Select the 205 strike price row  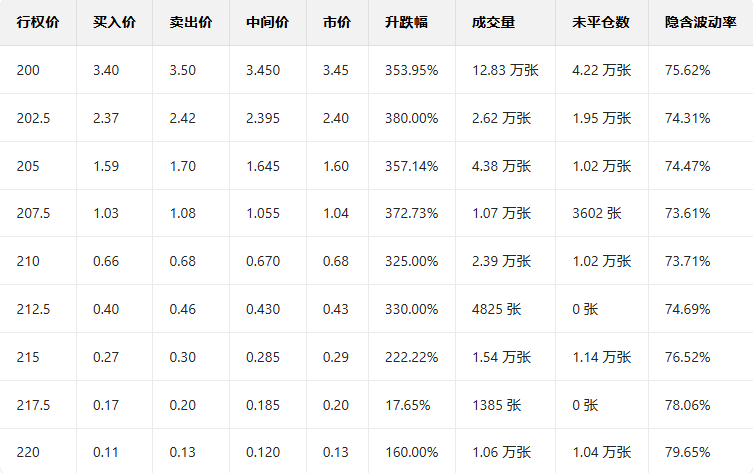(29, 166)
